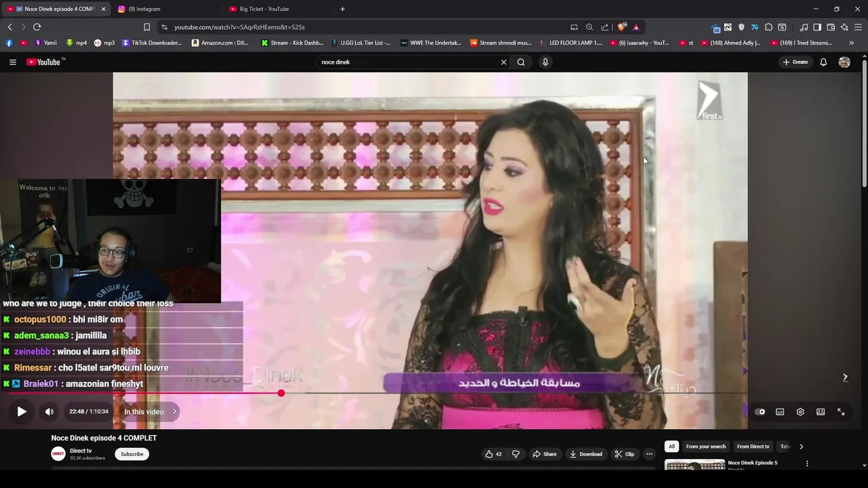View site information icon beside URL
Image resolution: width=868 pixels, height=488 pixels.
[164, 27]
